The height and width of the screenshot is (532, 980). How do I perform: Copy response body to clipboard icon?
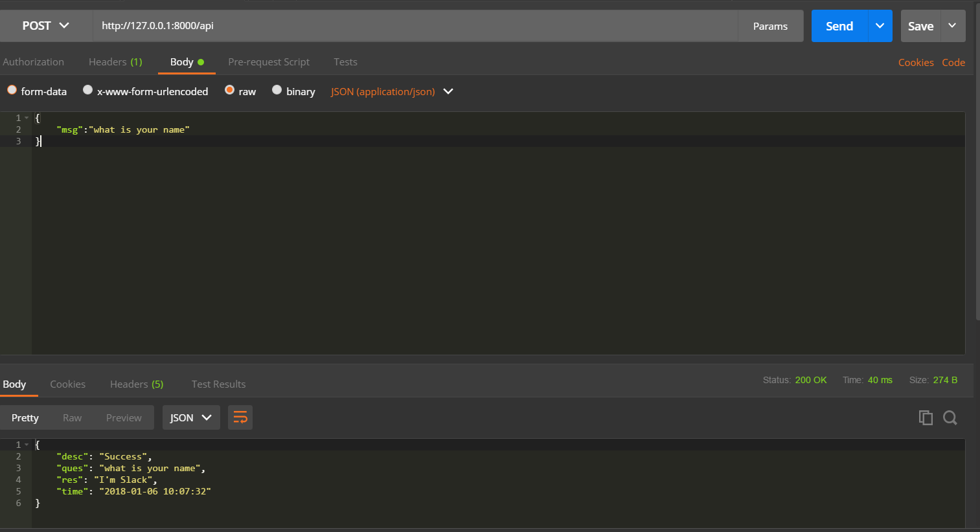[926, 418]
